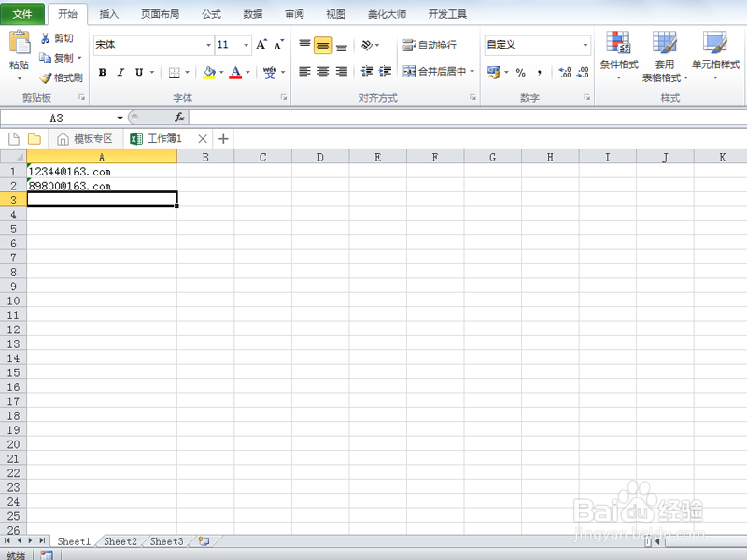Viewport: 747px width, 560px height.
Task: Click the decrease indent icon
Action: tap(367, 72)
